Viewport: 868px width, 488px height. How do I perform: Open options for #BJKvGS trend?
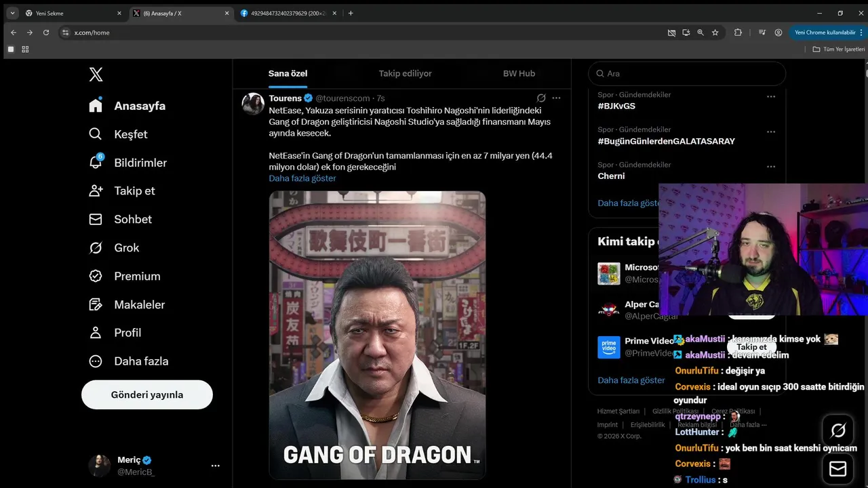click(771, 96)
